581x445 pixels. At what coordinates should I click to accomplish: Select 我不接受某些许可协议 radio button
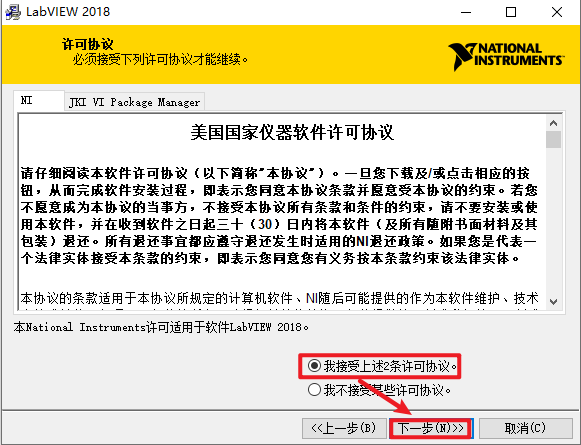(314, 389)
